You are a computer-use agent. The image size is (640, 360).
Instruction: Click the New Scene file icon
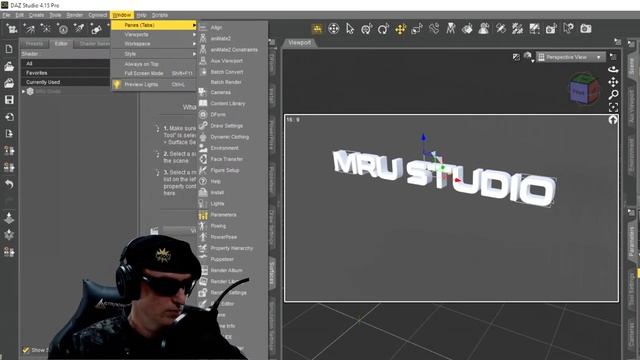[9, 49]
